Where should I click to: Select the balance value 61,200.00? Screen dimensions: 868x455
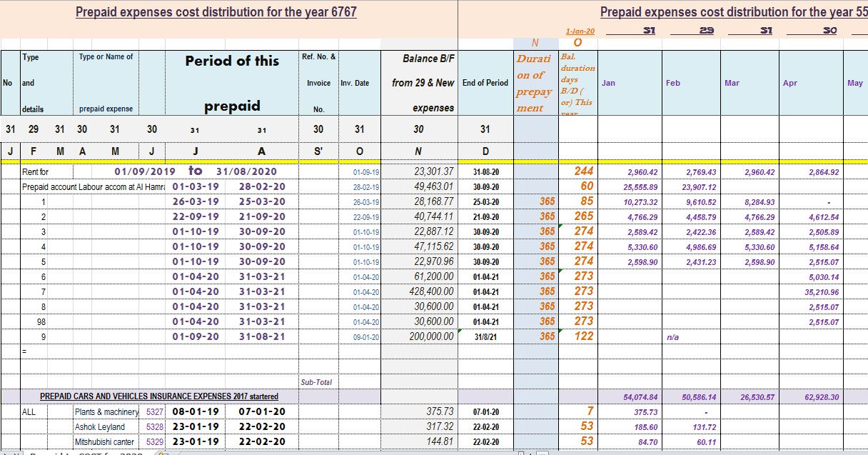(434, 276)
